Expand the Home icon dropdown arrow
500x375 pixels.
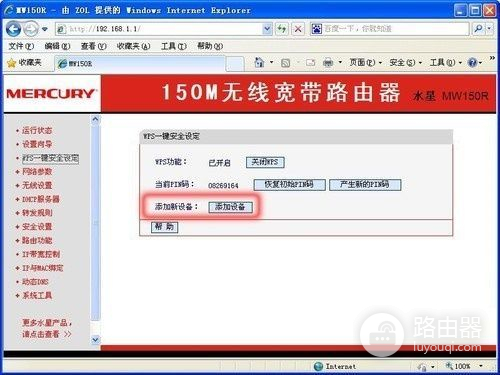272,62
